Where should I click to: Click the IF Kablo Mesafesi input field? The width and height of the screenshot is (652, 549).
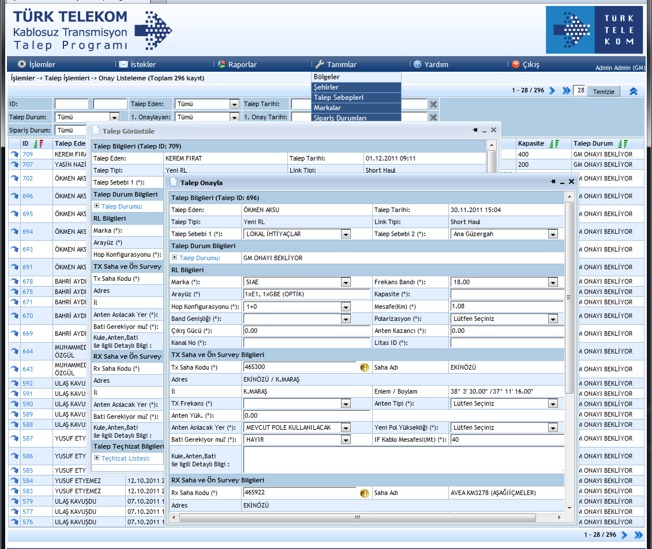tap(506, 440)
